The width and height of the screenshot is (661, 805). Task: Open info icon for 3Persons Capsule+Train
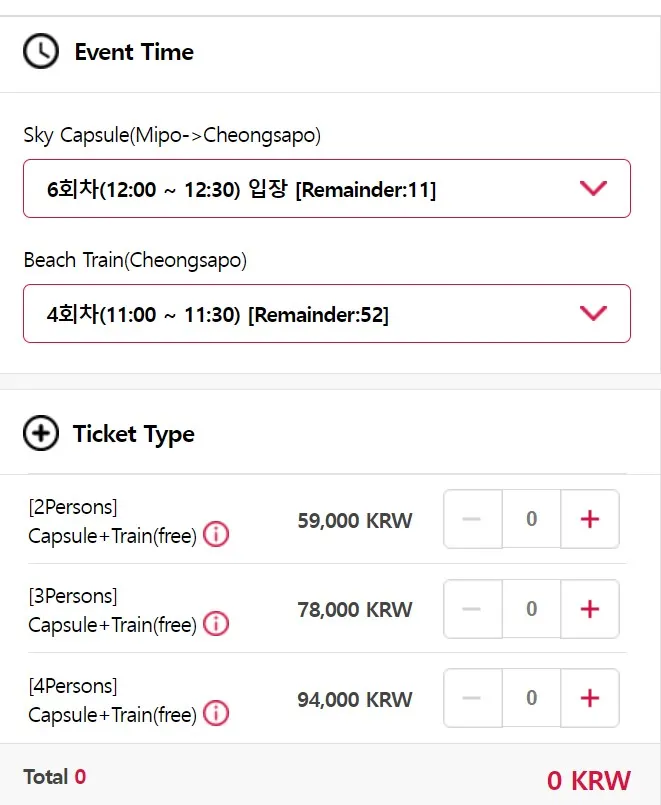tap(216, 624)
